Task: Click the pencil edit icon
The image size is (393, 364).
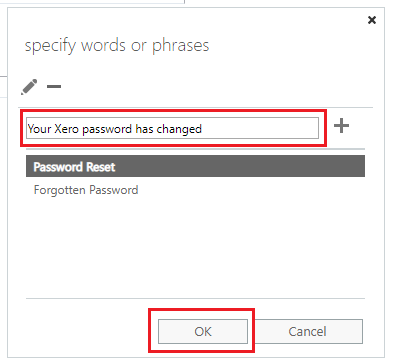Action: (x=29, y=87)
